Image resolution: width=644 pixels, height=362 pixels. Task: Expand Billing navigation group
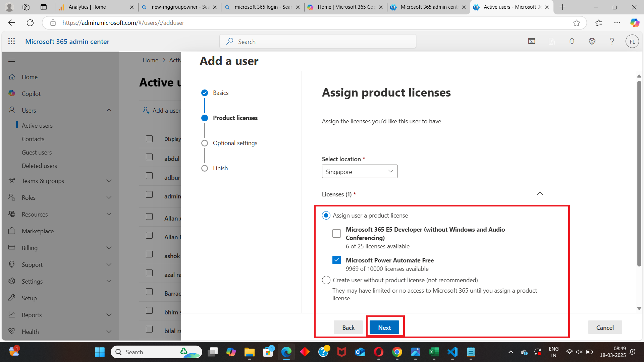pyautogui.click(x=109, y=248)
